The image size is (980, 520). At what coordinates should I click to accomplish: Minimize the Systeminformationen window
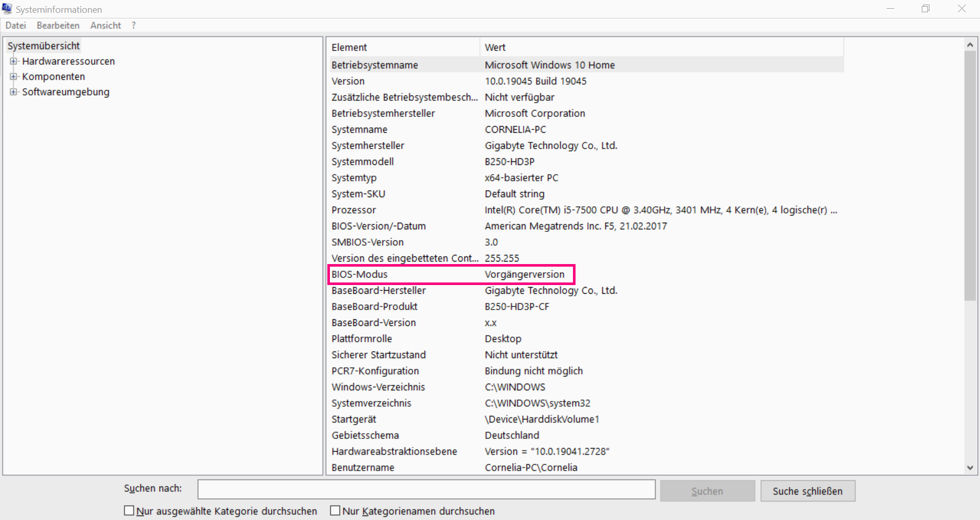891,9
